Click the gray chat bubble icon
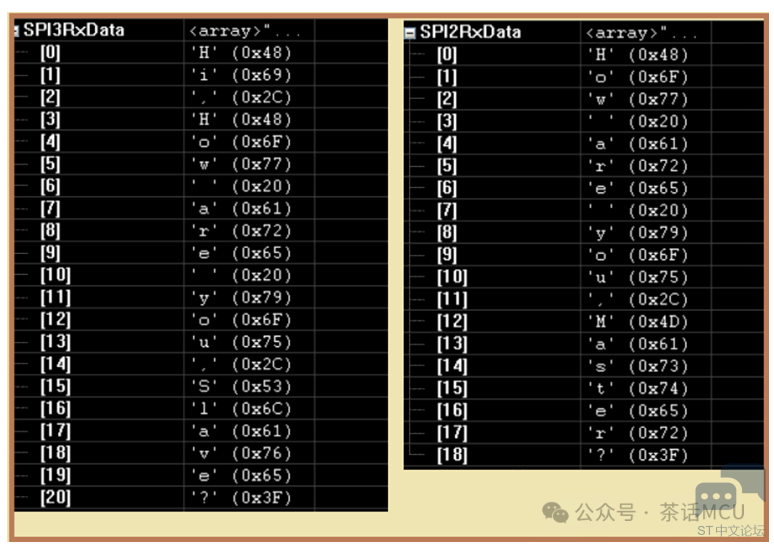774x546 pixels. 716,497
